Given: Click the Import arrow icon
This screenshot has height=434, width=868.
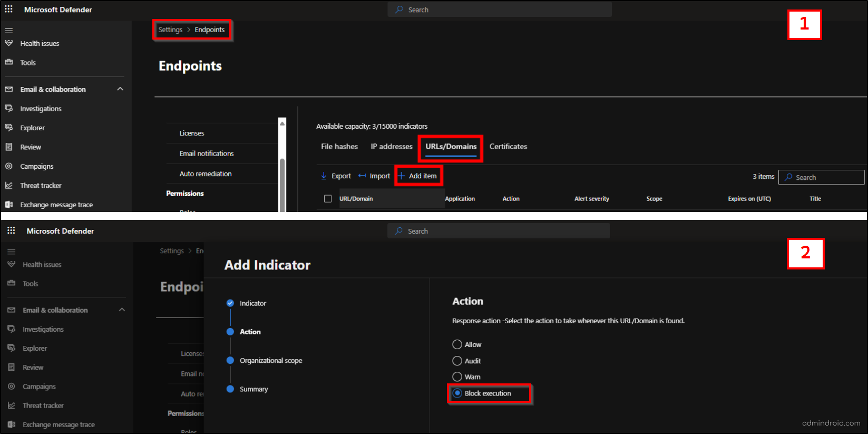Looking at the screenshot, I should coord(362,176).
